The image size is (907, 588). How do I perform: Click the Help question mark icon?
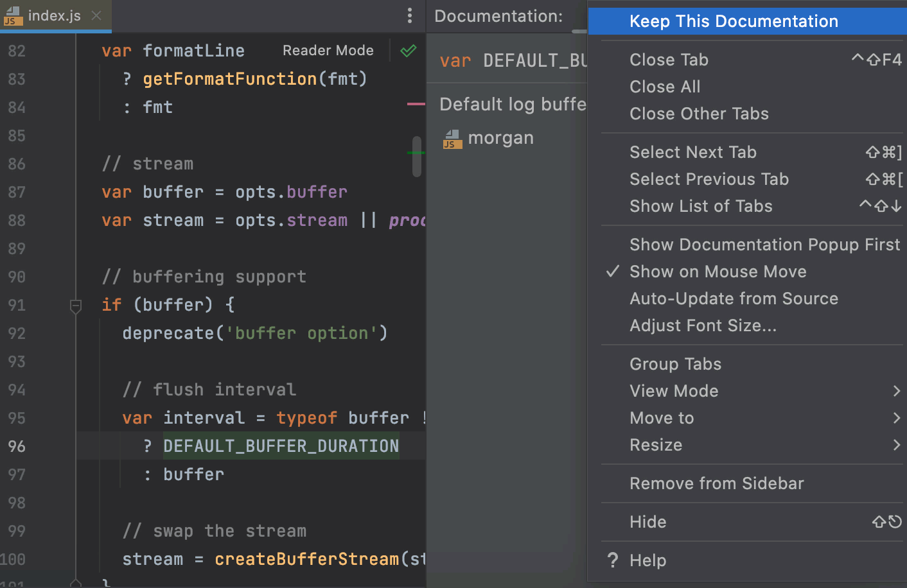(x=613, y=560)
